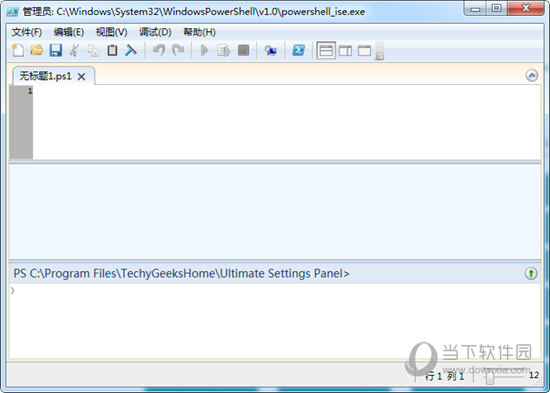
Task: Collapse the script pane with the chevron
Action: 532,75
